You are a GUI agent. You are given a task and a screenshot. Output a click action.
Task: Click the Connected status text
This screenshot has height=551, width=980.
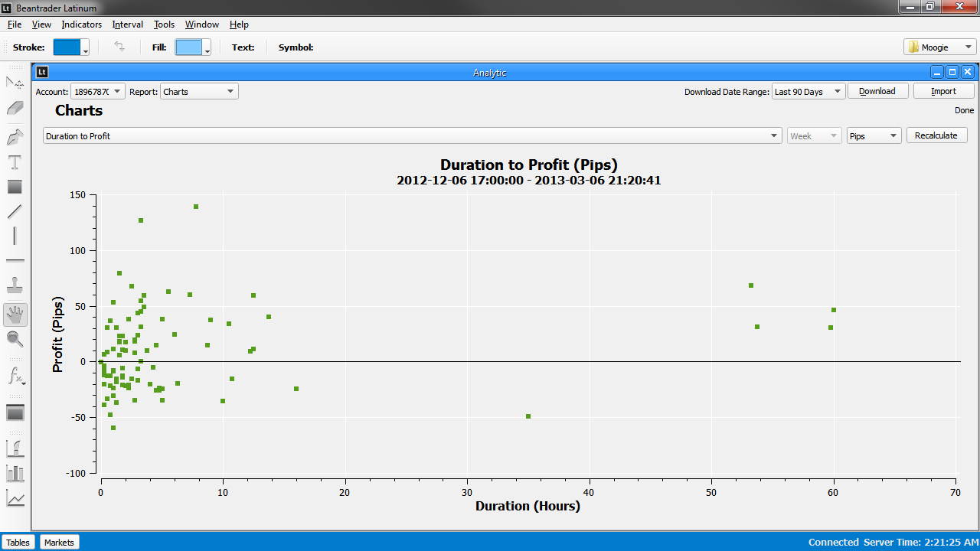834,542
